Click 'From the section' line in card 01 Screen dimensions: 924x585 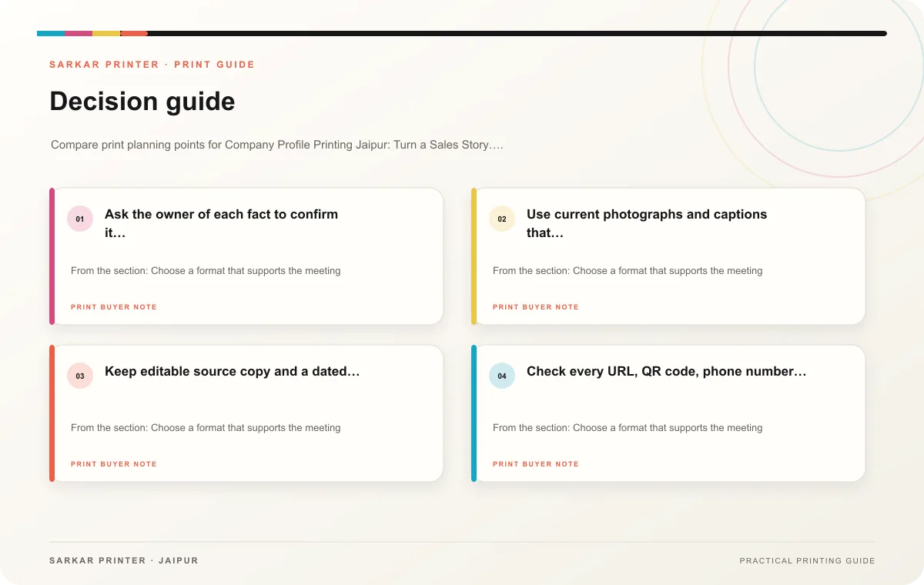206,271
